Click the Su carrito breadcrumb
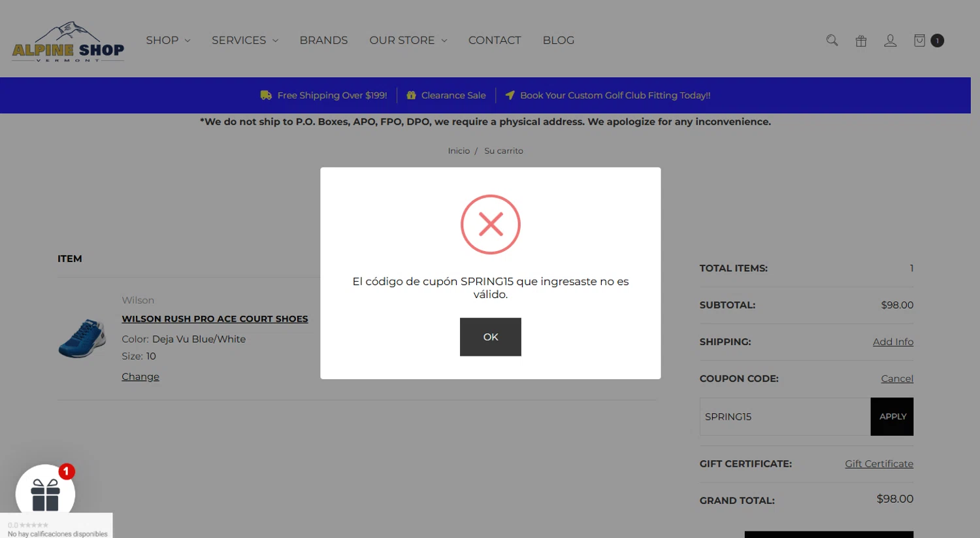The image size is (980, 538). [504, 151]
